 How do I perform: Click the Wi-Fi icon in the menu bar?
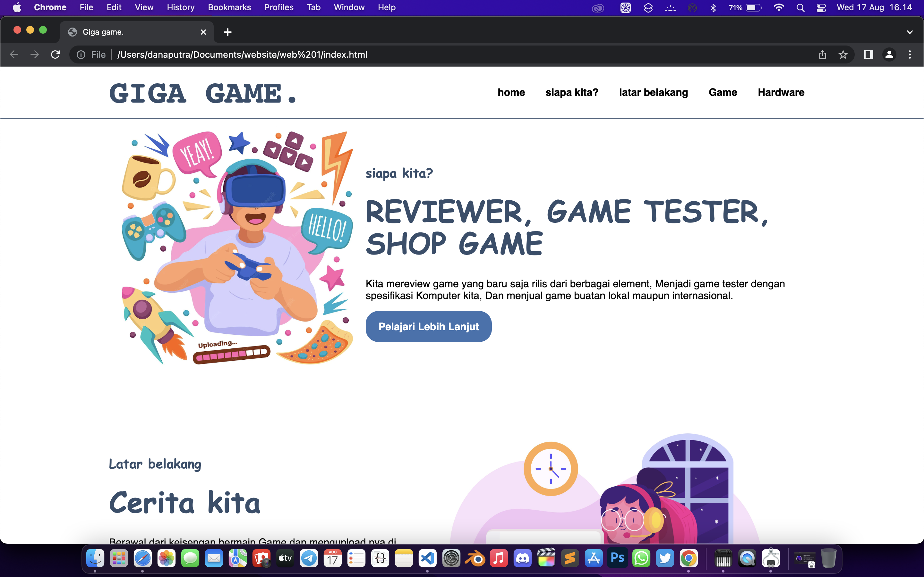(780, 7)
